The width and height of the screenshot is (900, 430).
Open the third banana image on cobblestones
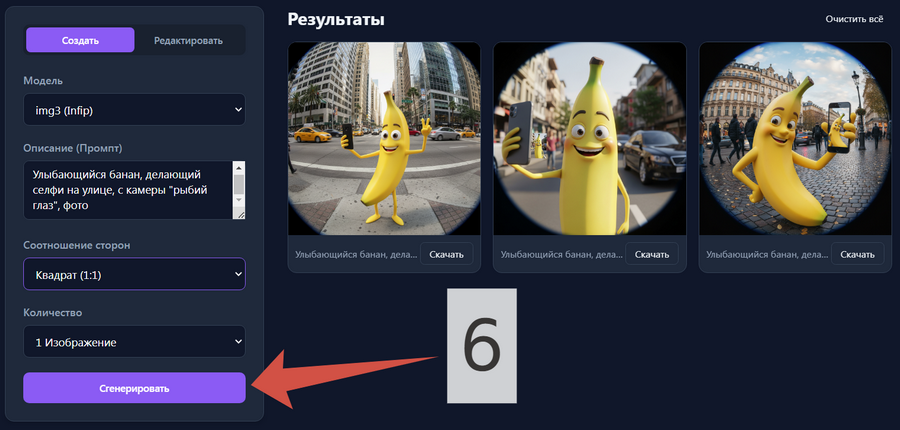pyautogui.click(x=794, y=138)
